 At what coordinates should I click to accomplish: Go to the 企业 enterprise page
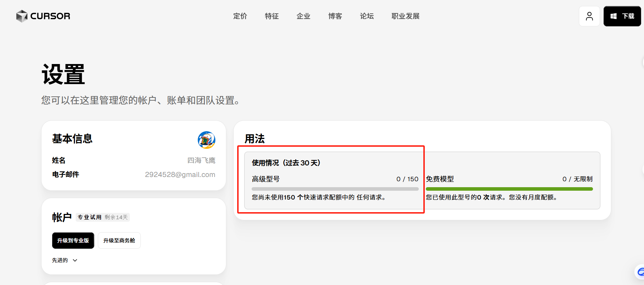(x=303, y=16)
